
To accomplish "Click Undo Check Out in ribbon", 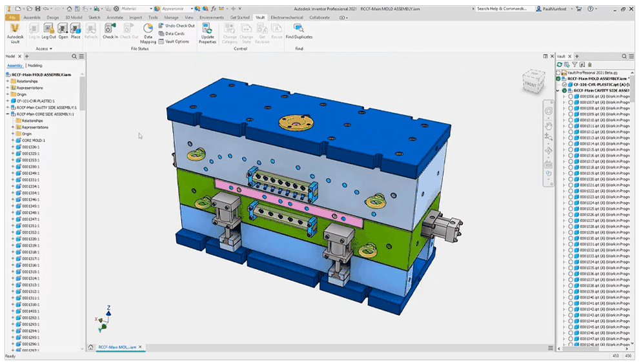I will (176, 26).
